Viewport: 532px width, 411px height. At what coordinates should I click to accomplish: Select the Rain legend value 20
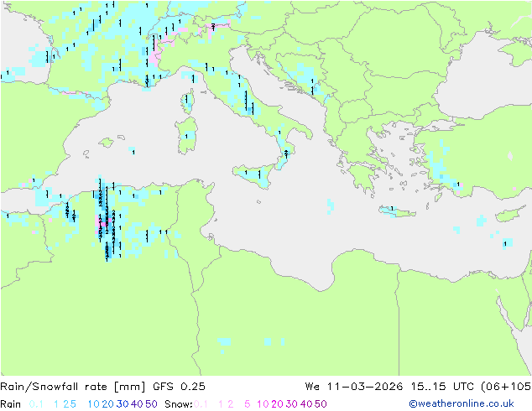[x=107, y=404]
